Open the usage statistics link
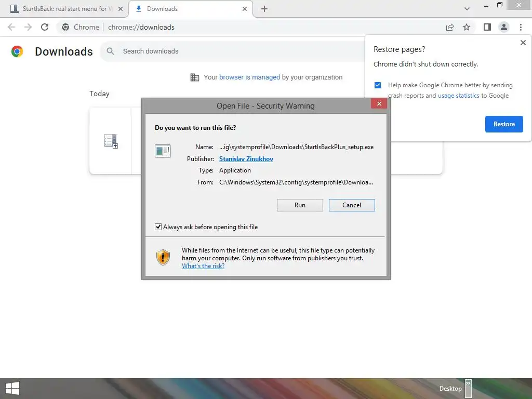The height and width of the screenshot is (399, 532). coord(458,96)
